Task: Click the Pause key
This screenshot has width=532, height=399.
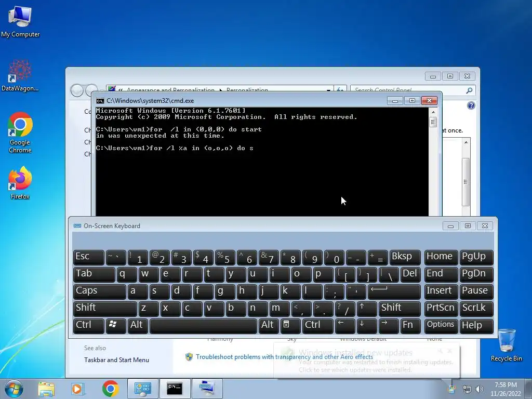Action: tap(476, 291)
